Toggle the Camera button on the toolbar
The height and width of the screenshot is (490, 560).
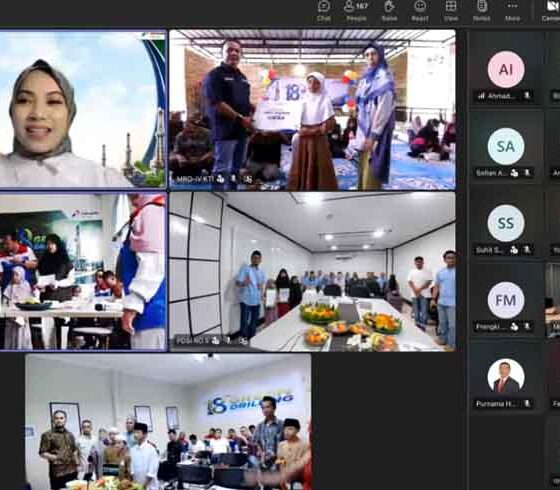[x=552, y=11]
